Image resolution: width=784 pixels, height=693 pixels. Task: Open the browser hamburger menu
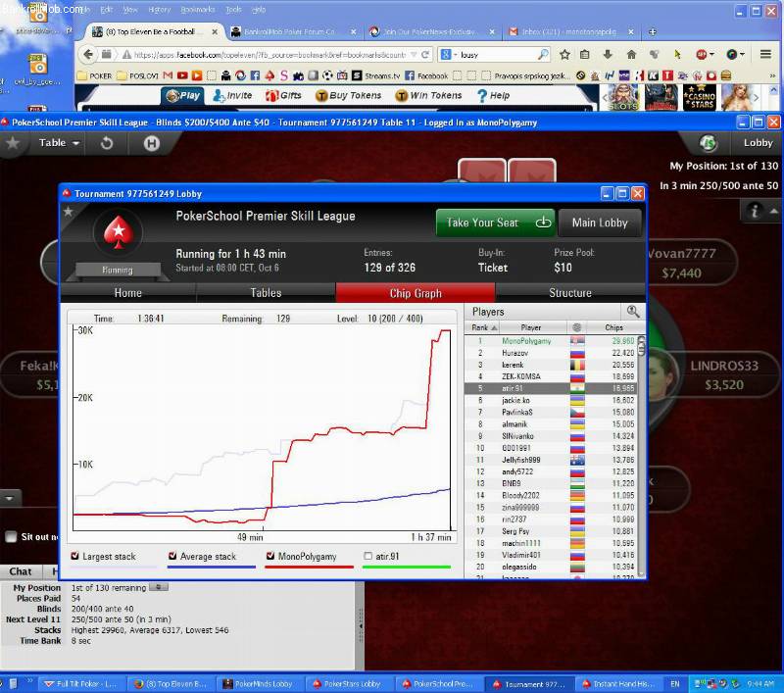765,54
